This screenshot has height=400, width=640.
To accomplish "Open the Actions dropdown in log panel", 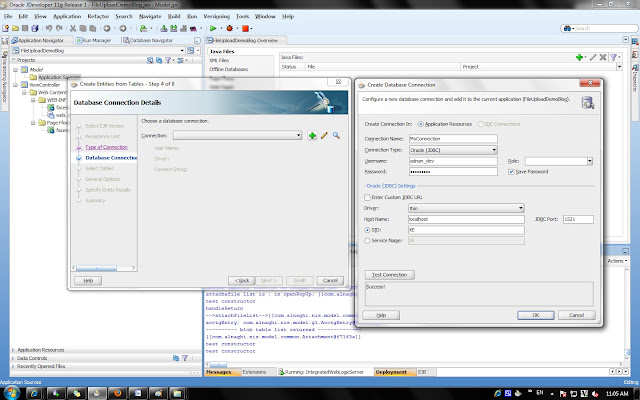I will coord(617,261).
